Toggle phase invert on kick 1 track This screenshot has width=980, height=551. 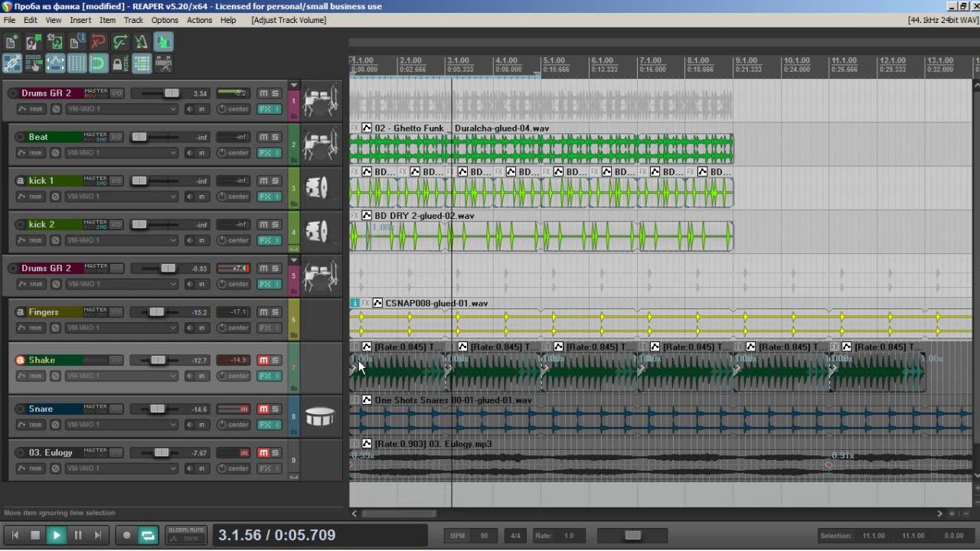[55, 197]
